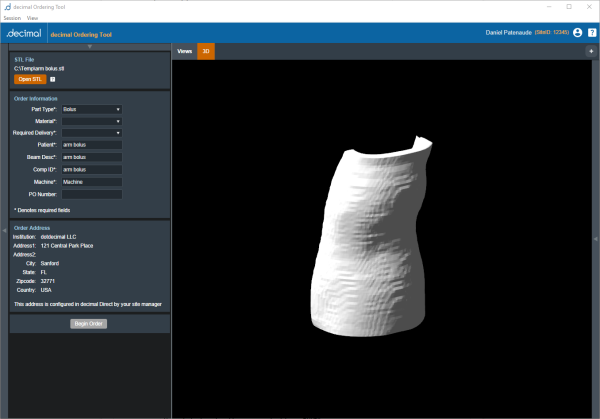Click the Daniel Patenaude user name
Screen dimensions: 600x419
[509, 33]
